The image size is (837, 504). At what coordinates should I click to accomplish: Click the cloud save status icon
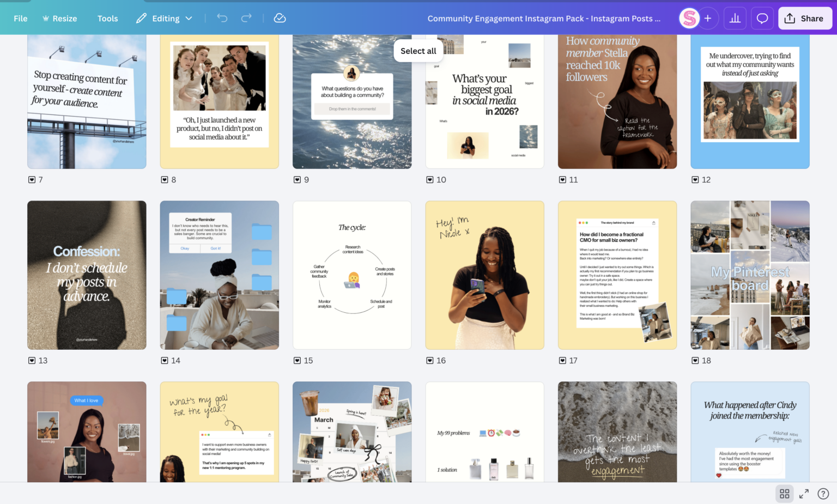coord(280,18)
